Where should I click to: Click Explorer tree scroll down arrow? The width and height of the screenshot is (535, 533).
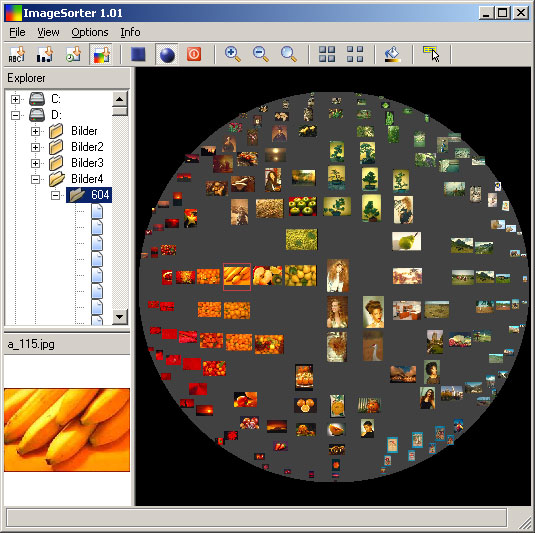[x=120, y=317]
